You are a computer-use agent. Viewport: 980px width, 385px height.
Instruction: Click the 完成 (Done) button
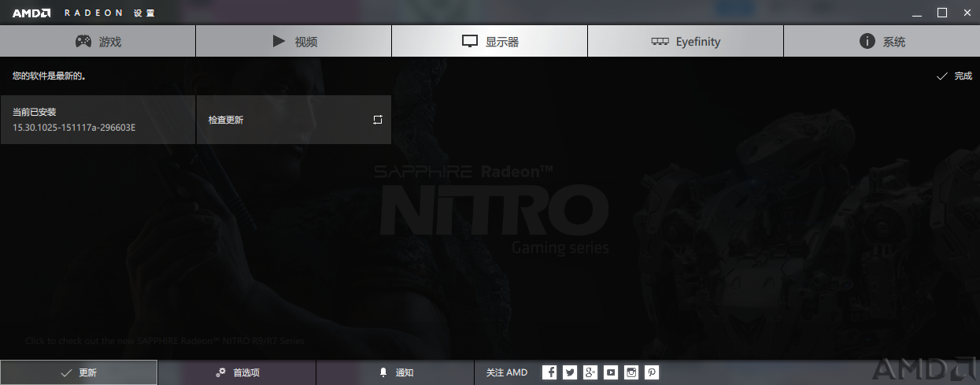coord(954,76)
